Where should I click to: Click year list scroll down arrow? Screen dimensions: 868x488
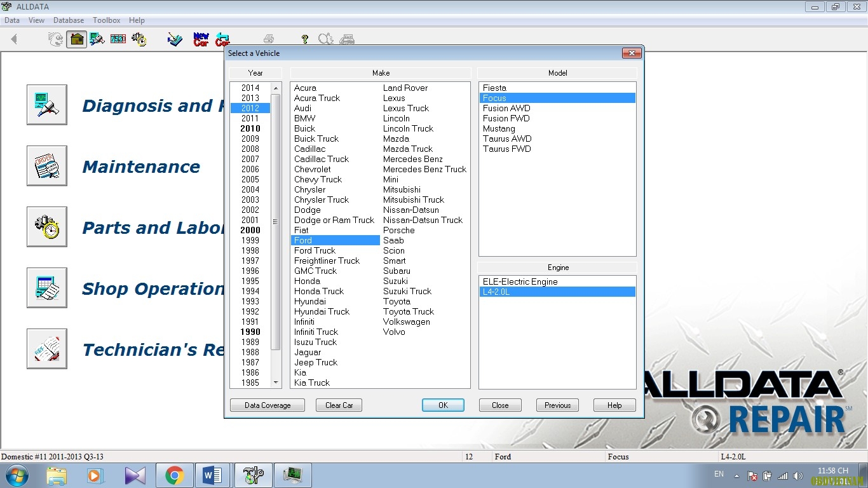tap(276, 383)
